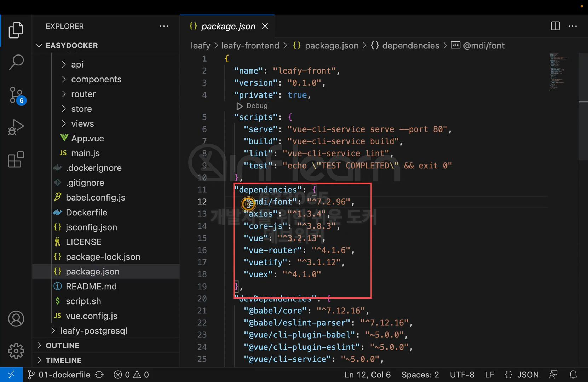Open README.md file
The width and height of the screenshot is (588, 382).
point(106,286)
